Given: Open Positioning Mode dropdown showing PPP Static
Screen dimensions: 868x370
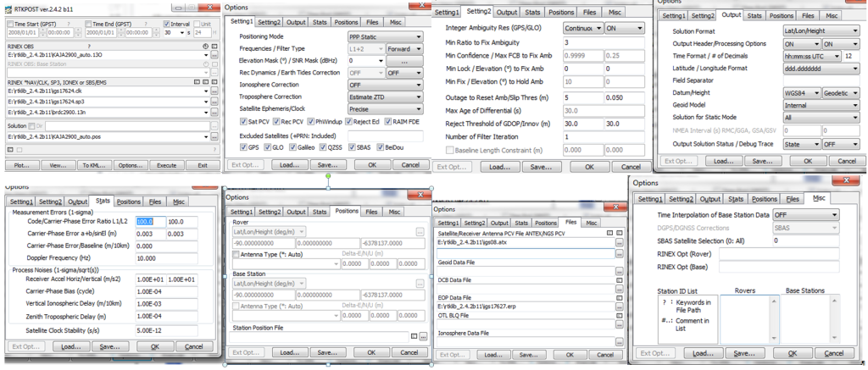Looking at the screenshot, I should pos(386,37).
